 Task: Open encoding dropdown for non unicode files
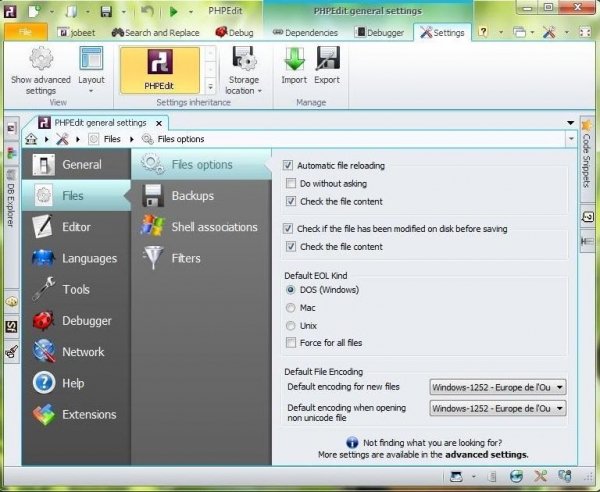point(498,408)
